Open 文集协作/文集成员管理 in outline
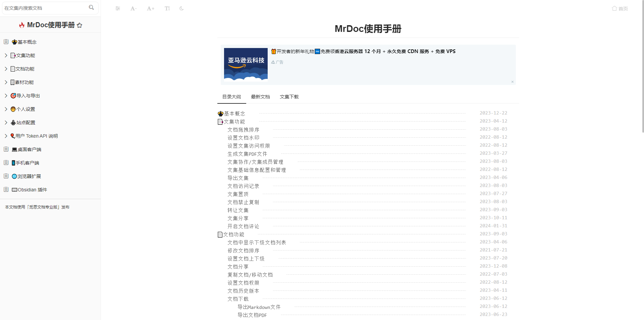This screenshot has height=320, width=644. tap(255, 162)
